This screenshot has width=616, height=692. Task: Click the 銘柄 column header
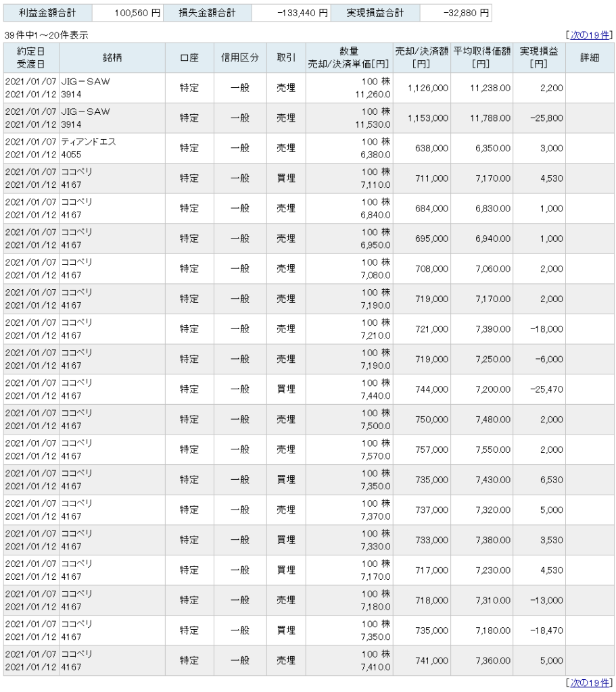112,58
